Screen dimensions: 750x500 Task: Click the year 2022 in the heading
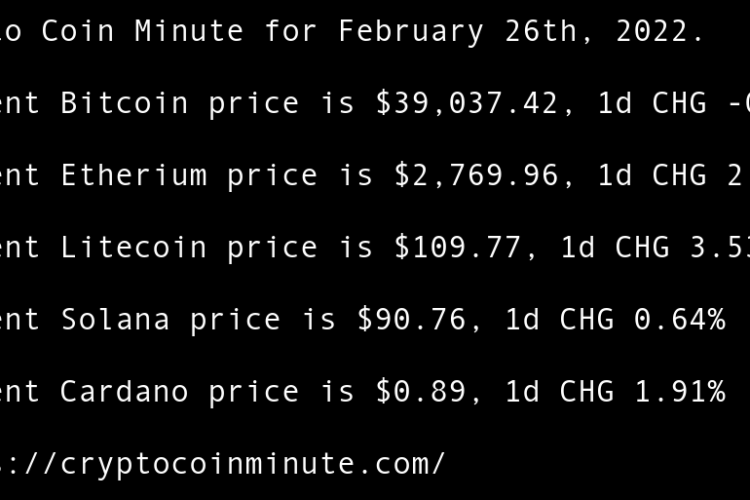(657, 31)
